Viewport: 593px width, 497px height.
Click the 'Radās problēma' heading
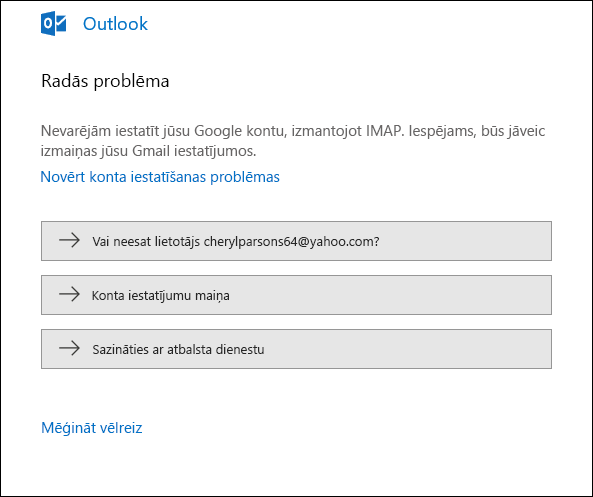point(105,81)
